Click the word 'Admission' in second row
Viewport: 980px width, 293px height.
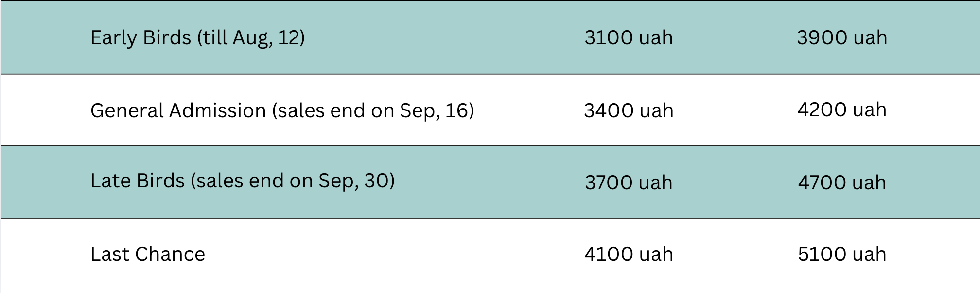pos(217,111)
